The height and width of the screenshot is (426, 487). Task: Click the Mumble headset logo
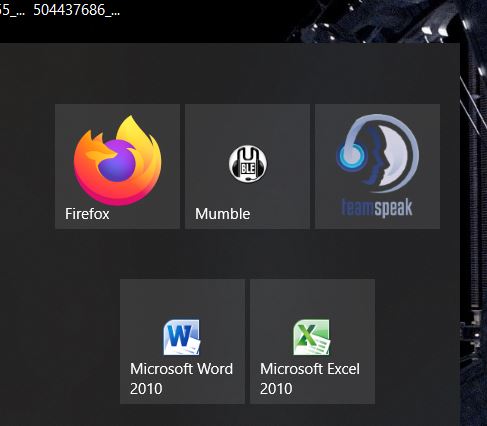248,164
